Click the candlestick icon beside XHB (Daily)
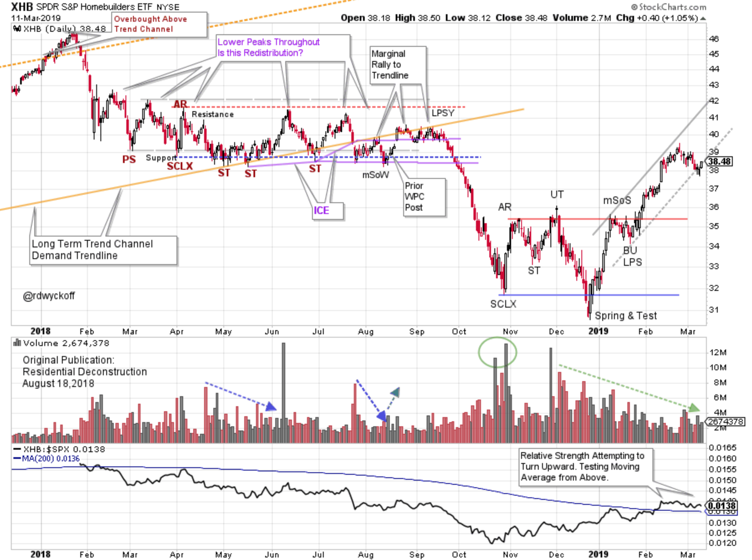The image size is (752, 560). tap(17, 29)
